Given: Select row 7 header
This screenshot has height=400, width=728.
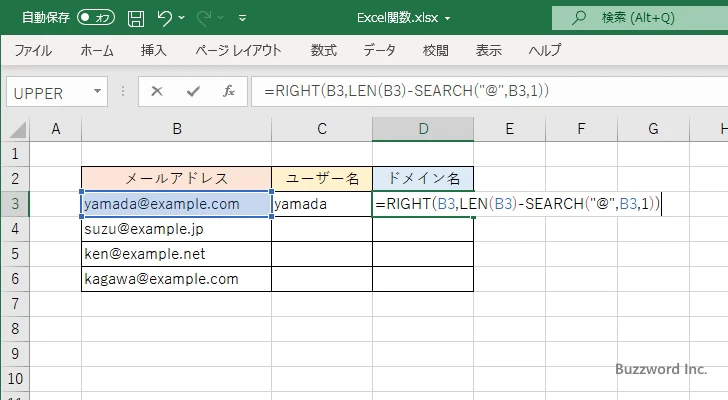Looking at the screenshot, I should pos(15,304).
